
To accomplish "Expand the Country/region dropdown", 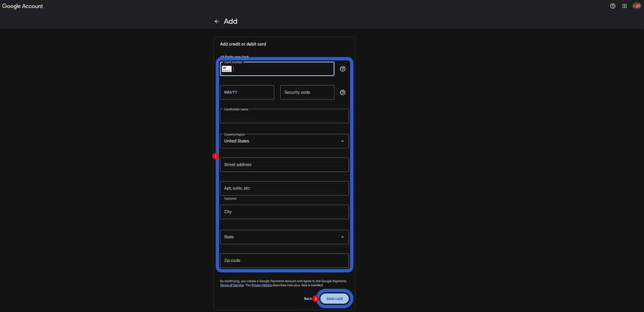I will [284, 141].
